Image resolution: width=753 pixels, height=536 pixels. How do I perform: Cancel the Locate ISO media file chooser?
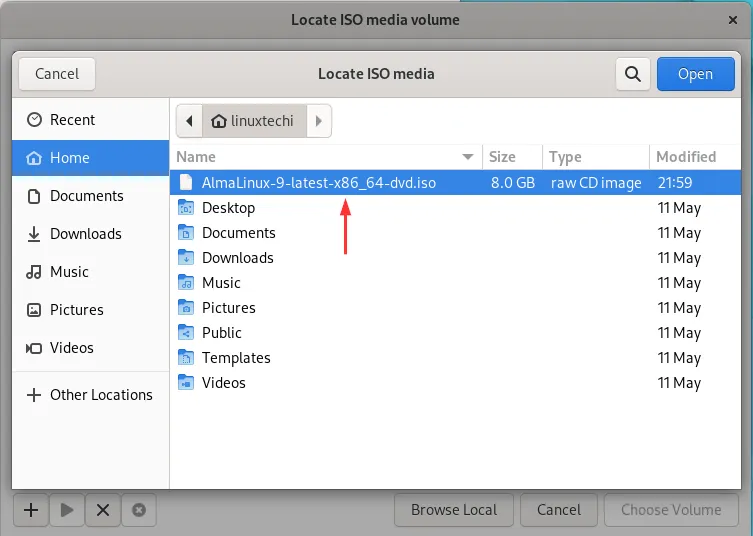[57, 74]
